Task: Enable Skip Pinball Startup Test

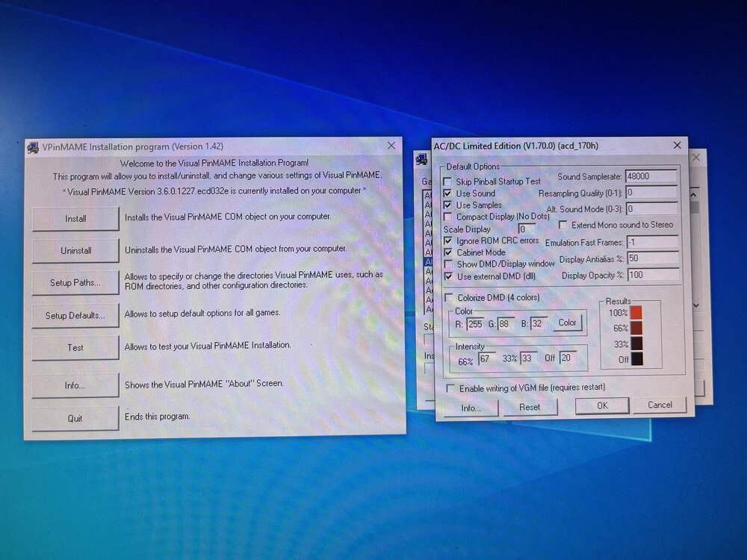Action: pyautogui.click(x=447, y=182)
